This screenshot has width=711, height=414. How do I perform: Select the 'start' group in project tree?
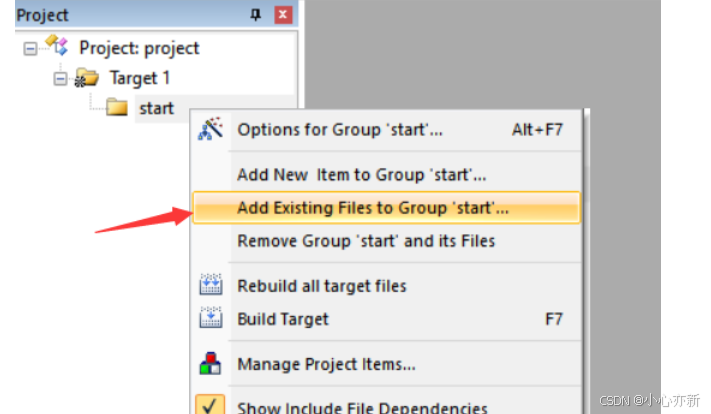pyautogui.click(x=156, y=108)
